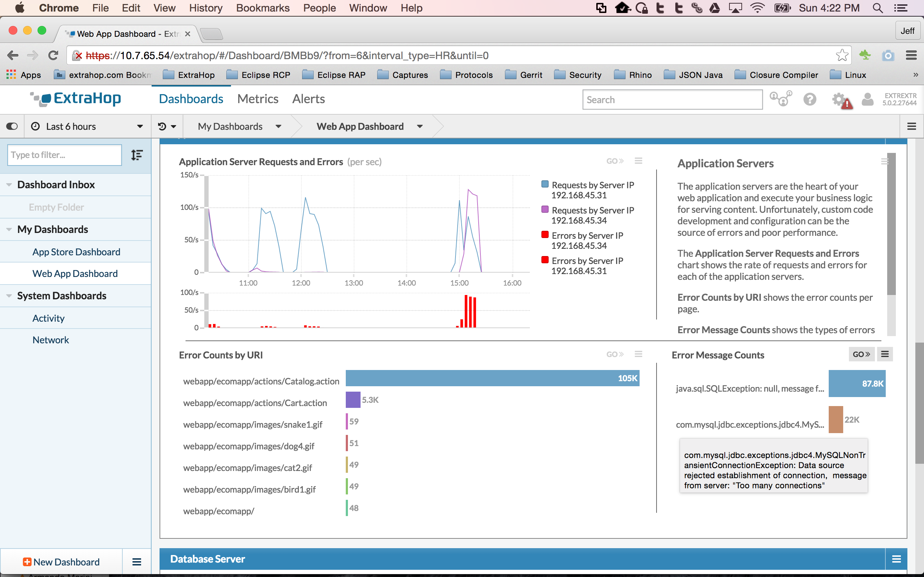Click the user account icon
This screenshot has width=924, height=577.
(868, 99)
